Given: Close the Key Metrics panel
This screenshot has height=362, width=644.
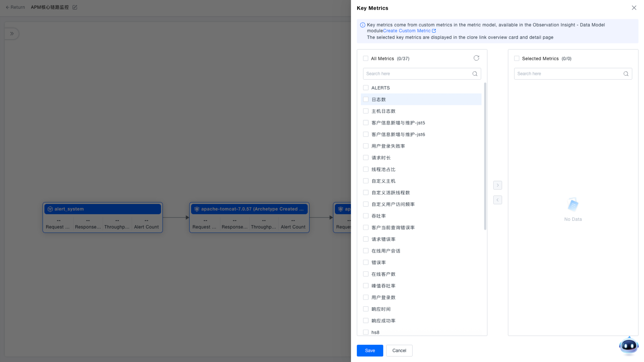Looking at the screenshot, I should click(634, 8).
